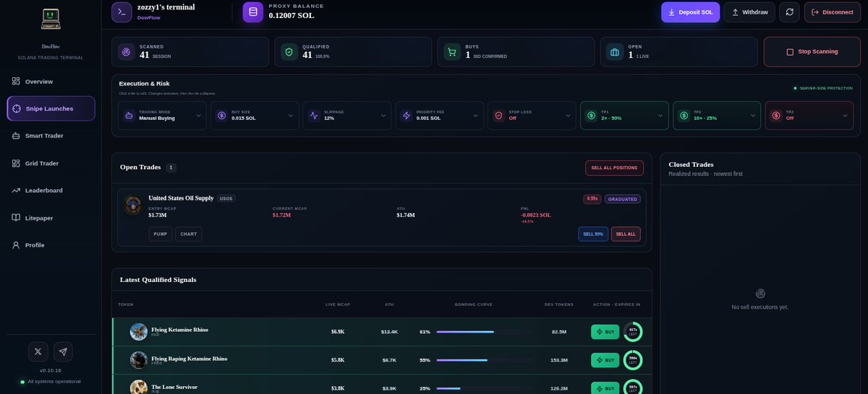
Task: Buy The Lone Survivor token
Action: [605, 388]
